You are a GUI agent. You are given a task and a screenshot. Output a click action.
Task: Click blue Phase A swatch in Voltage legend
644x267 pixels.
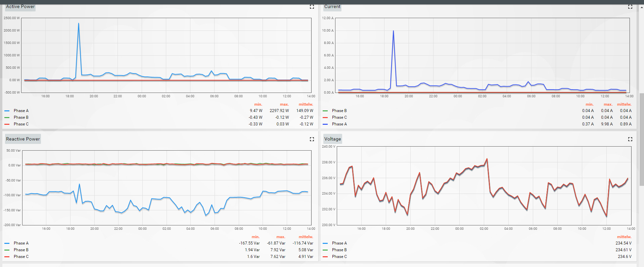(325, 243)
